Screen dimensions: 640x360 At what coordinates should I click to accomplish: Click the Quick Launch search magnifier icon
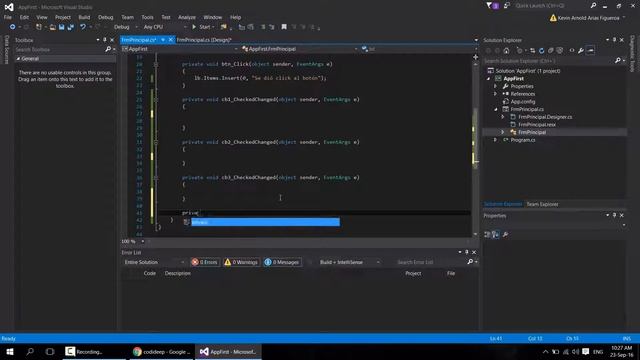click(593, 6)
